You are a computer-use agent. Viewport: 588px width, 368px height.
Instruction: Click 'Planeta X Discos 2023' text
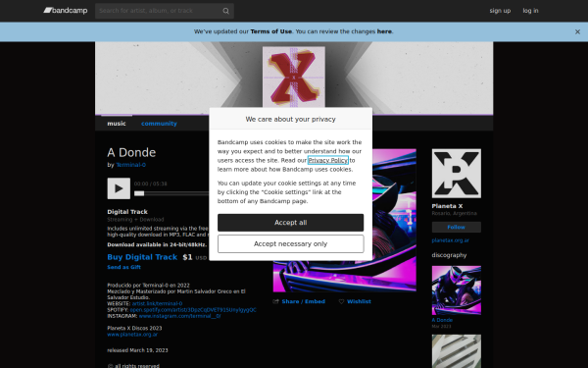[x=134, y=328]
